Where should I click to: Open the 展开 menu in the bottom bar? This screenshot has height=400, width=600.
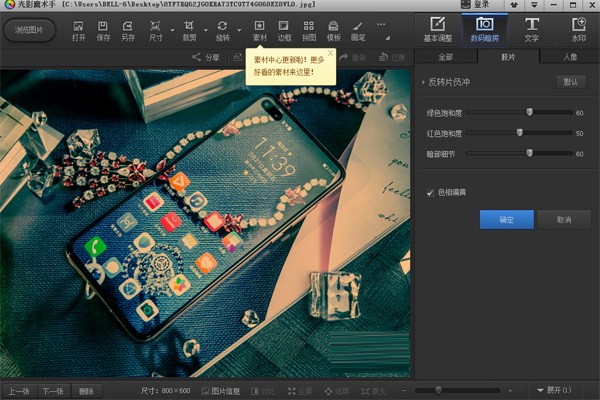558,390
